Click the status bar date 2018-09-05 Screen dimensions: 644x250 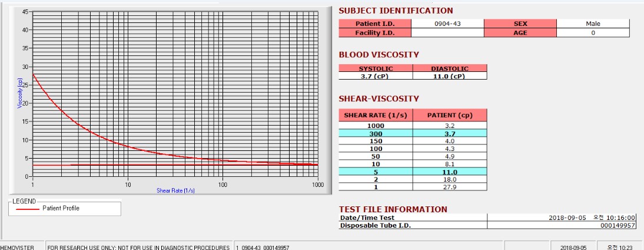[x=574, y=248]
